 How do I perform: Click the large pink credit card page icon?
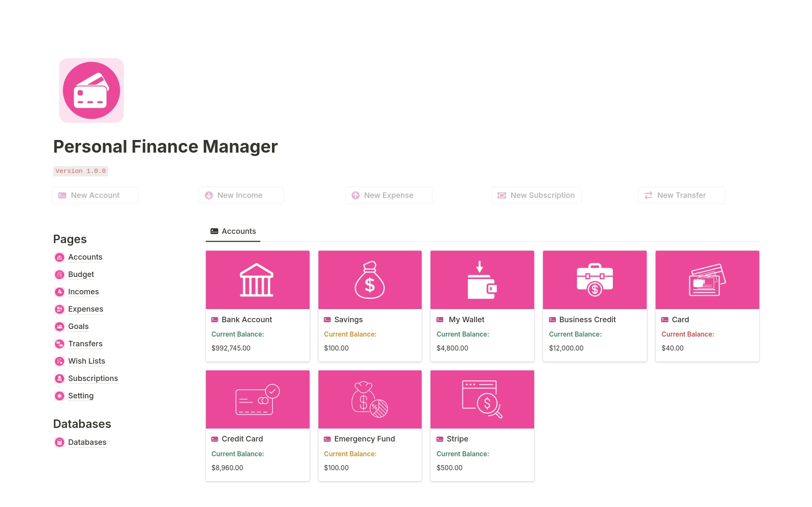[91, 90]
